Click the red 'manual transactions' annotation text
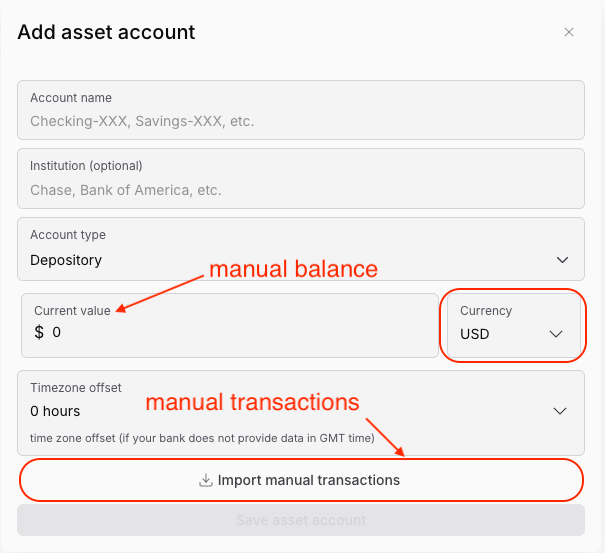This screenshot has width=605, height=553. click(252, 403)
